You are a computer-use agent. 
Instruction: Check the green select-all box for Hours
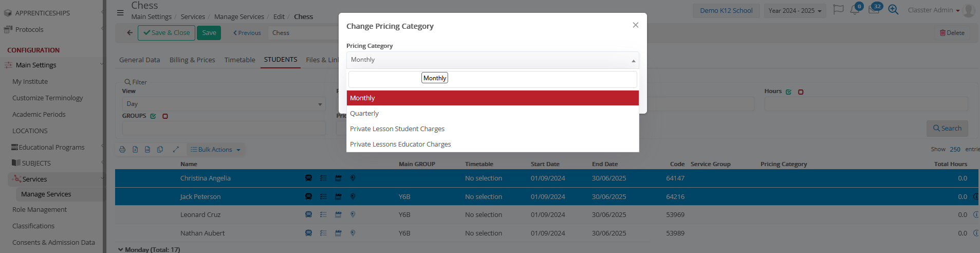point(788,92)
